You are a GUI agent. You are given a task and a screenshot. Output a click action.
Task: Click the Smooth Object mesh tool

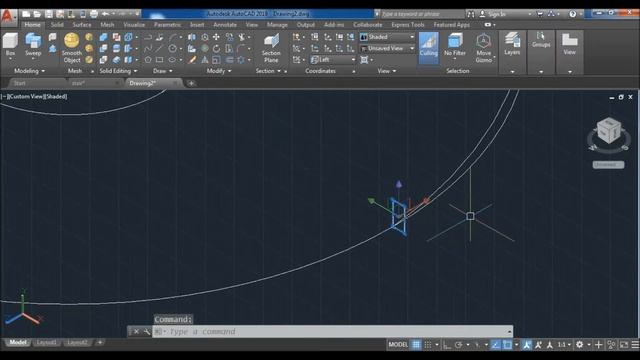pos(72,48)
